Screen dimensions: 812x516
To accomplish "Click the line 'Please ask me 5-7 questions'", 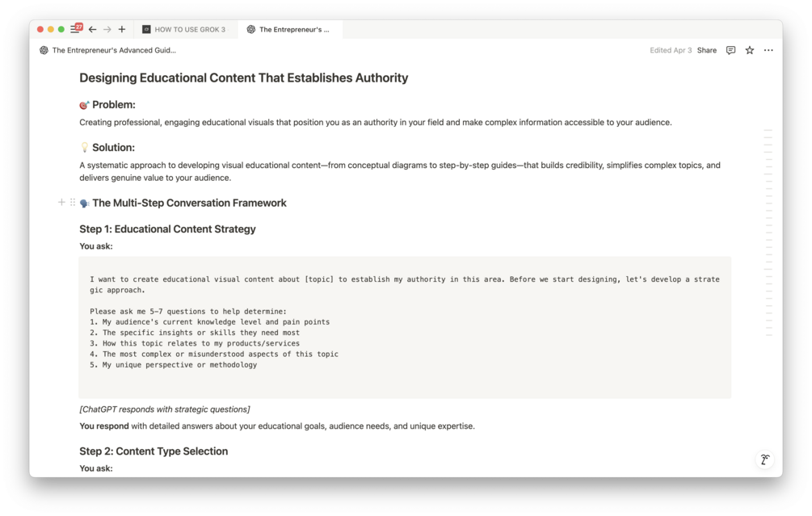I will coord(188,311).
